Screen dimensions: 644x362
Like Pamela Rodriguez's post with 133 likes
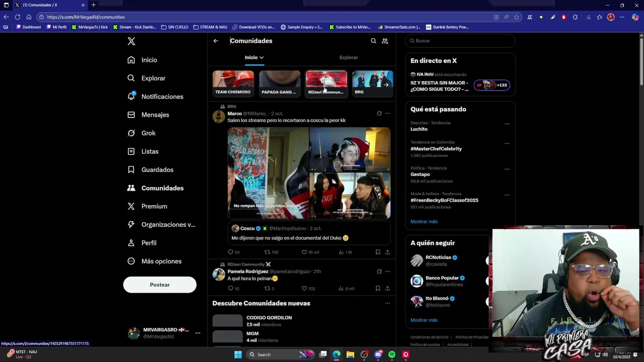(x=308, y=289)
